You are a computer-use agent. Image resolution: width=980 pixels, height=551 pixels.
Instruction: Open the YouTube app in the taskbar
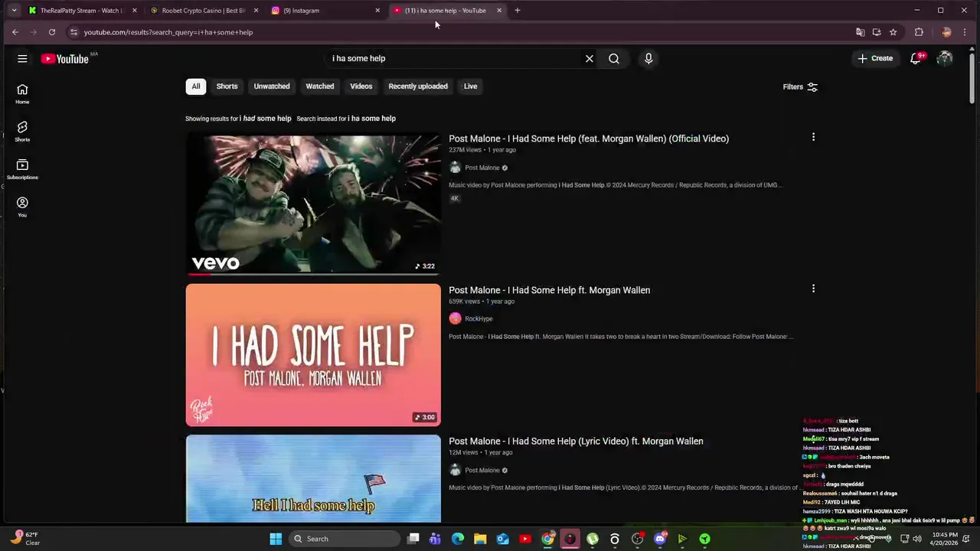tap(525, 539)
